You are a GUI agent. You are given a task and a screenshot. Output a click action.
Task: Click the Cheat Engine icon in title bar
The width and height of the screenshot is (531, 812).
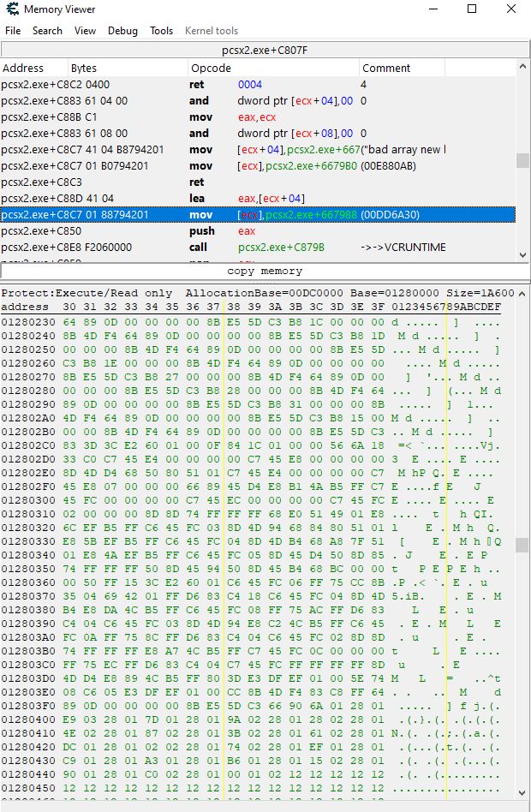12,9
